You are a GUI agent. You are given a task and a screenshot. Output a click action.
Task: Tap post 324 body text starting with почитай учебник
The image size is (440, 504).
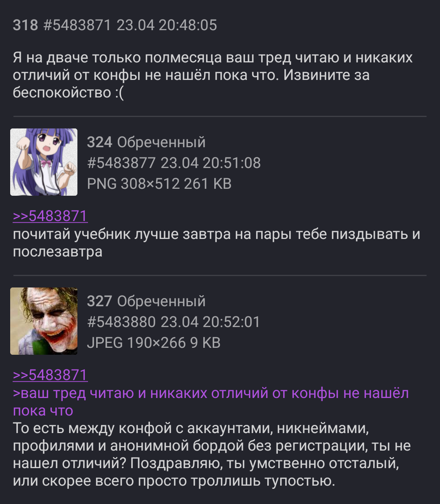216,243
